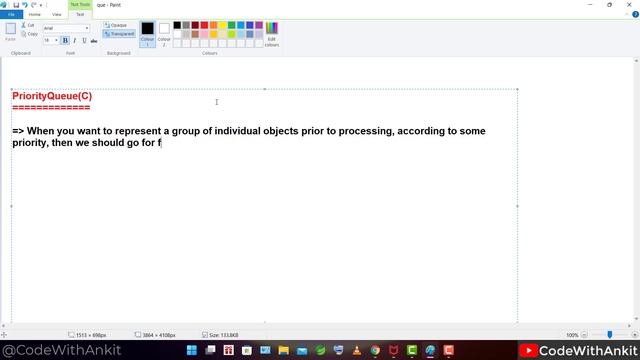Set text background to Transparent
Image resolution: width=640 pixels, height=360 pixels.
(x=119, y=34)
